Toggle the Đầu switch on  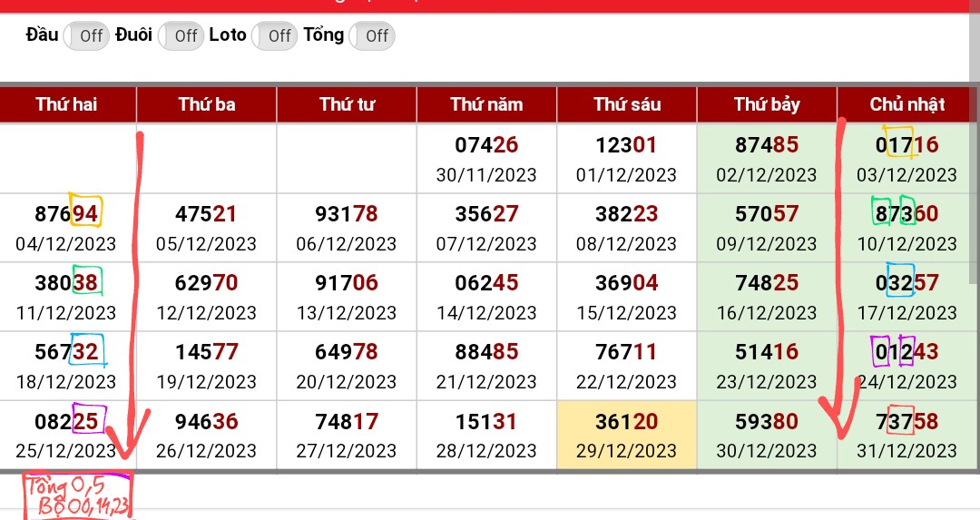coord(86,36)
